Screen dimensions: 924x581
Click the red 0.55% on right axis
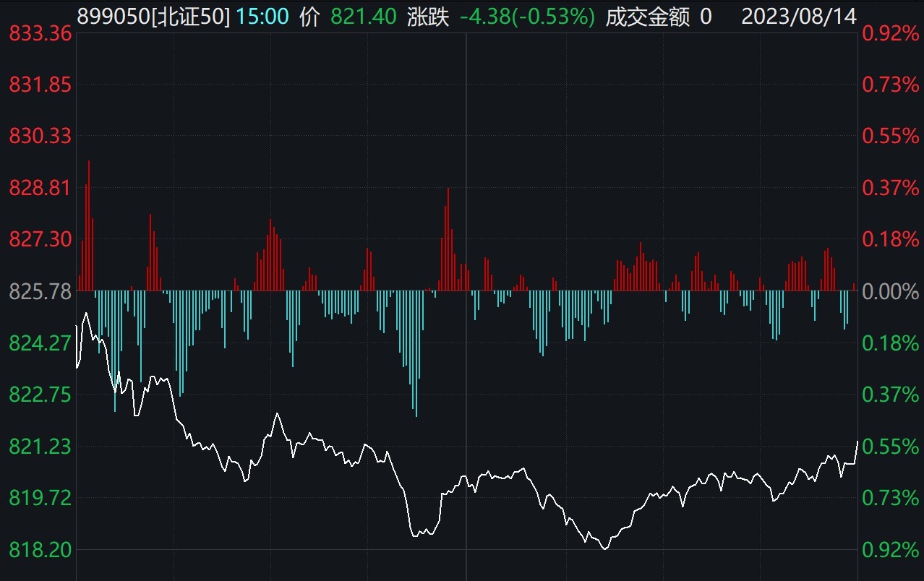[891, 136]
